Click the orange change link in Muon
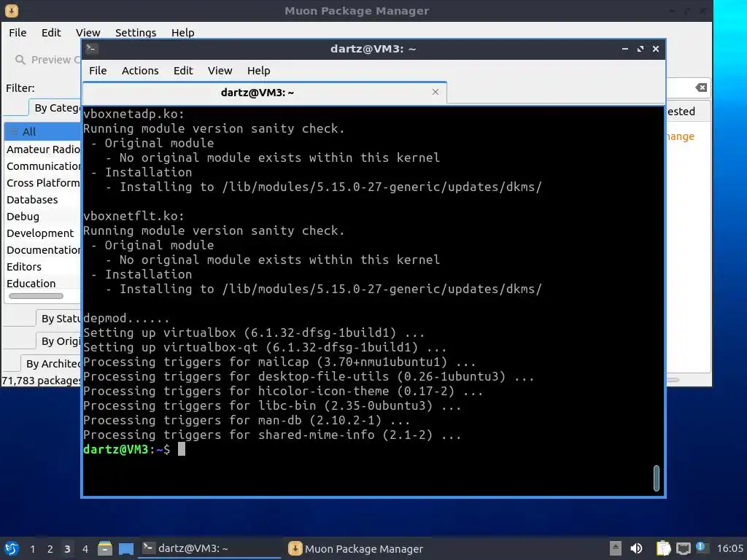 (x=681, y=136)
